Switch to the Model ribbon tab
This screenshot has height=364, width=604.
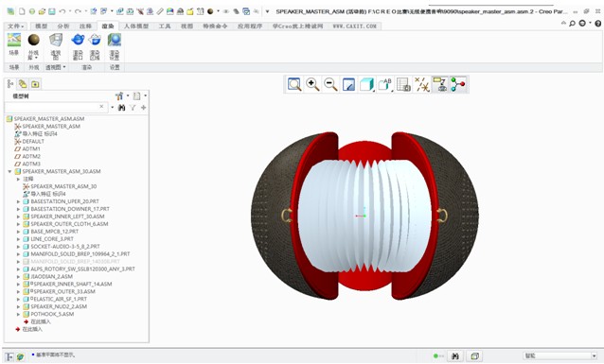point(41,26)
